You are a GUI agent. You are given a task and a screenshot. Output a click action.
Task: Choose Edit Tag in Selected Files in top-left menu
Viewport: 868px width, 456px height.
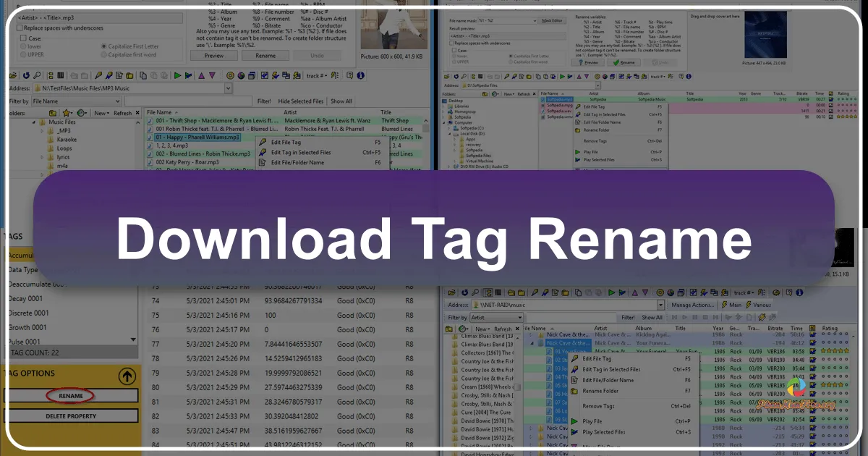[x=300, y=153]
